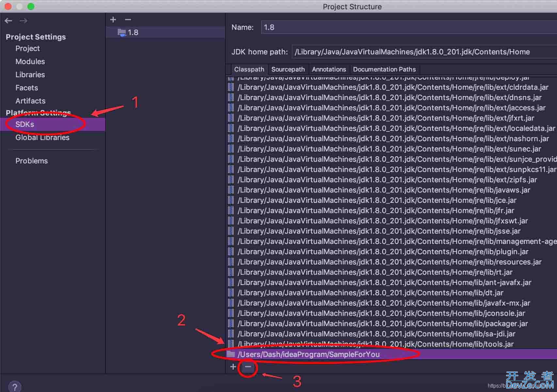The height and width of the screenshot is (392, 557).
Task: Select the jre/lib/jfxswt.jar row
Action: pos(392,221)
